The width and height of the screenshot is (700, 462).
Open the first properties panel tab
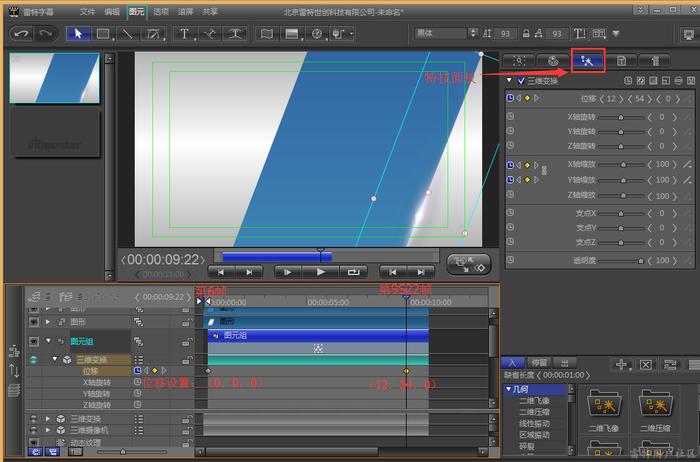click(519, 61)
